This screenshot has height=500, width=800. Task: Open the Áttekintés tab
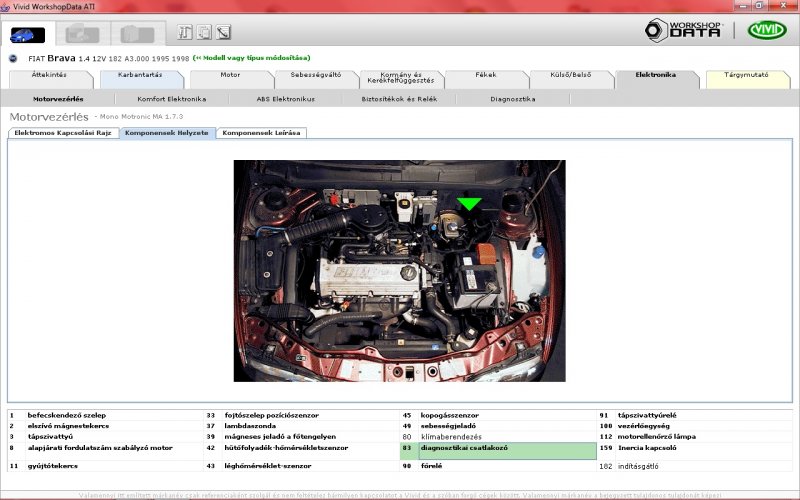(x=49, y=79)
